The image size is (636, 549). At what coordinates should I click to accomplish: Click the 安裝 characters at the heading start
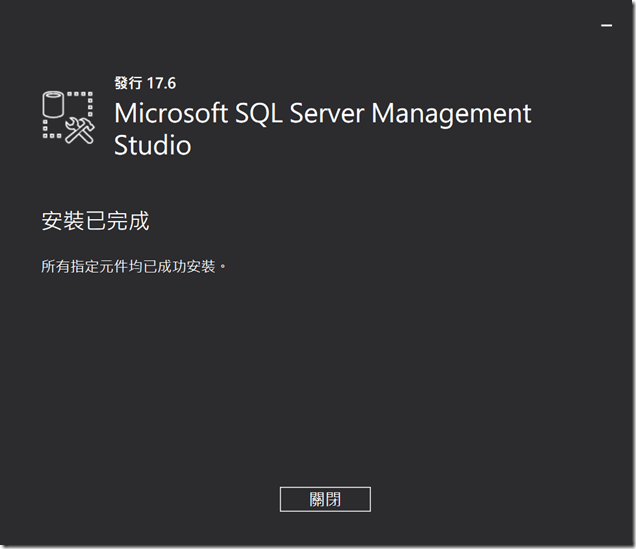tap(63, 221)
